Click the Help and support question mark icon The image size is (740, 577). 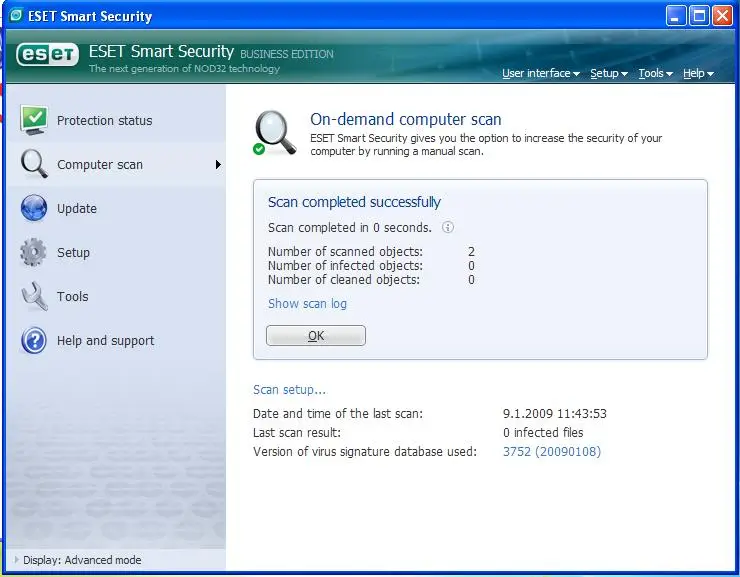pos(34,340)
